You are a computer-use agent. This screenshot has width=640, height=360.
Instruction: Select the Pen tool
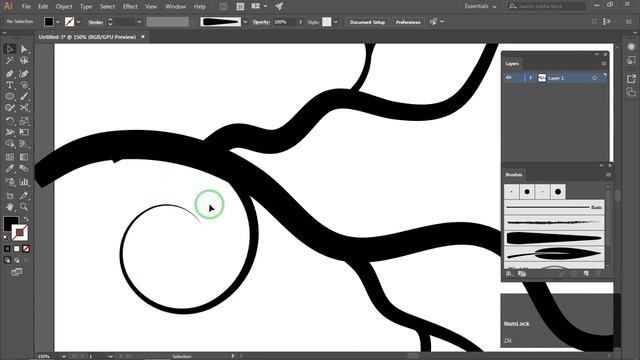[x=10, y=74]
